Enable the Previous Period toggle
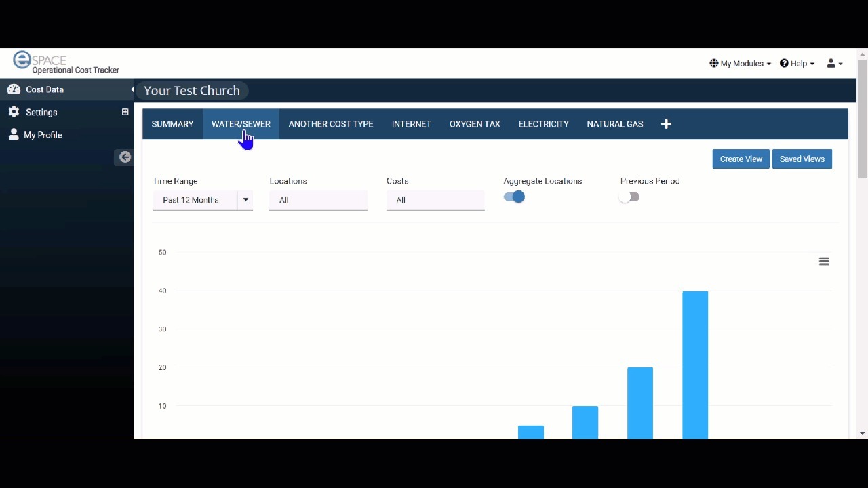 pyautogui.click(x=629, y=197)
